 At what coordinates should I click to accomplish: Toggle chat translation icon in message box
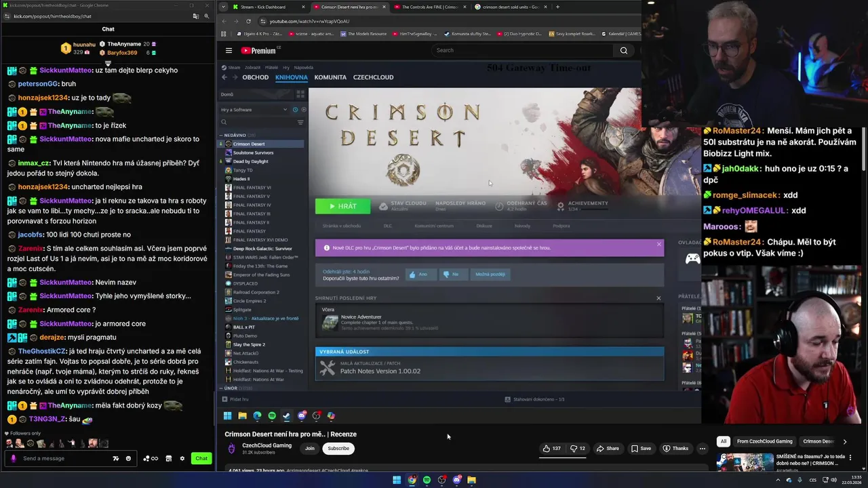pyautogui.click(x=116, y=458)
